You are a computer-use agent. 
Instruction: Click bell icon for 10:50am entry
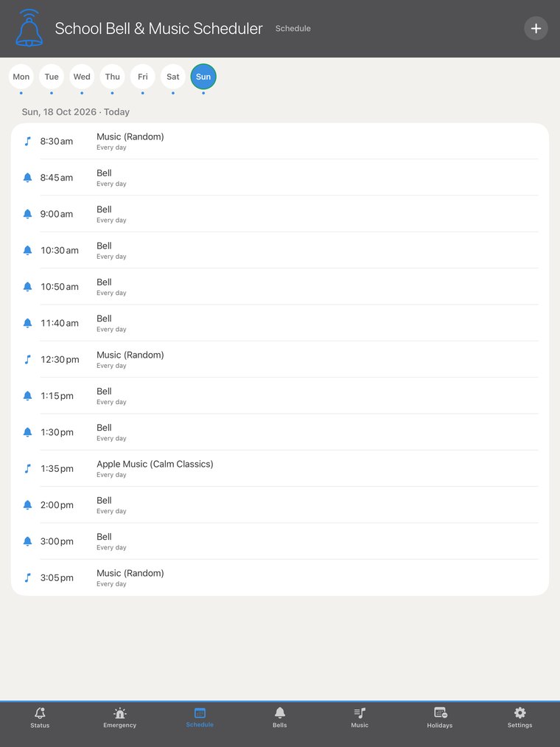27,287
